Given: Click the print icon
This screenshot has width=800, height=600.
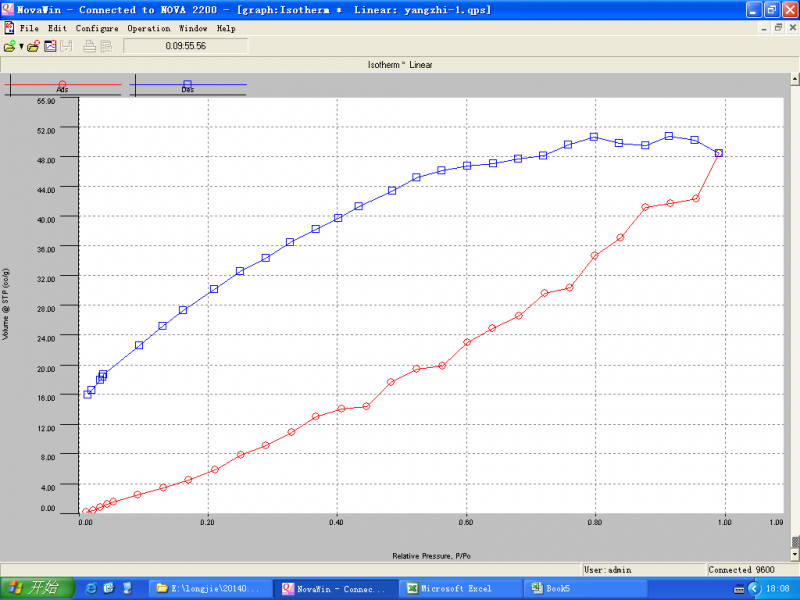Looking at the screenshot, I should (89, 46).
